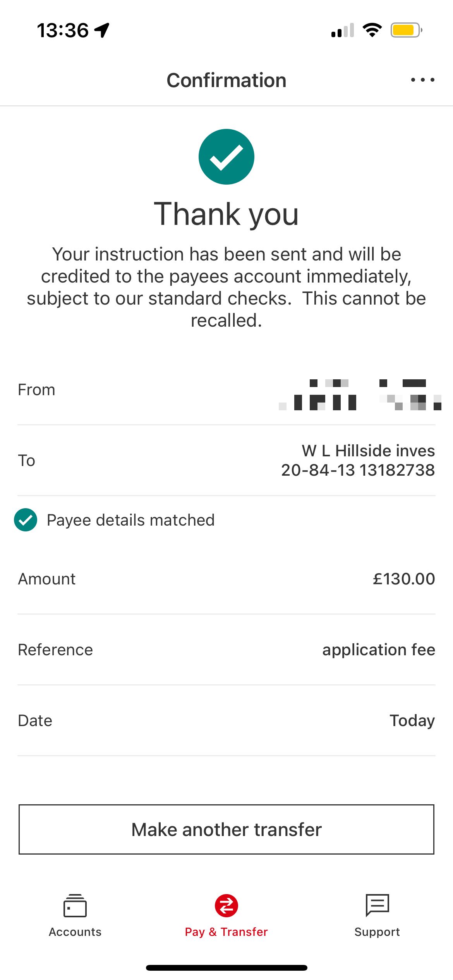Tap the red Pay & Transfer arrows icon
The height and width of the screenshot is (980, 453).
[226, 906]
